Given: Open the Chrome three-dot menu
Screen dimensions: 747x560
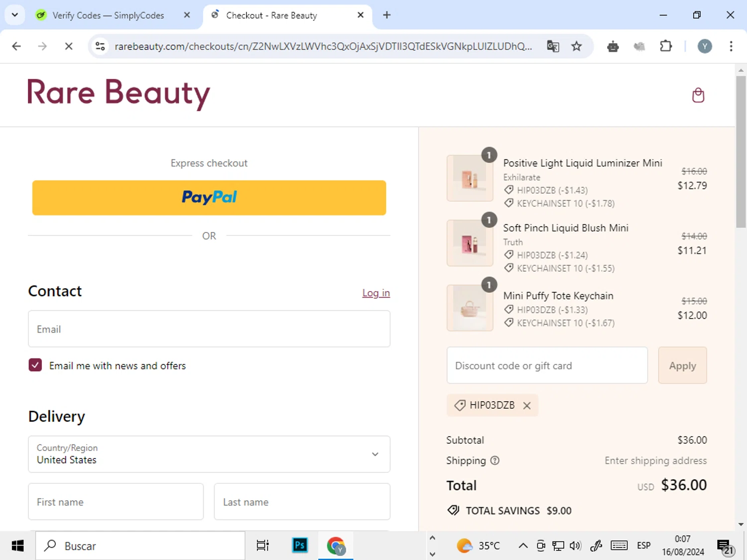Looking at the screenshot, I should (x=731, y=46).
